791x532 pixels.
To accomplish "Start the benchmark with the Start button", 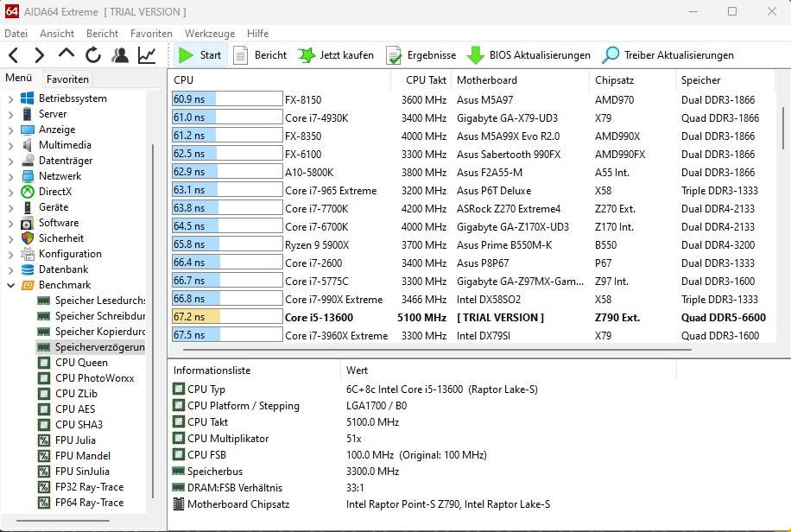I will 201,55.
